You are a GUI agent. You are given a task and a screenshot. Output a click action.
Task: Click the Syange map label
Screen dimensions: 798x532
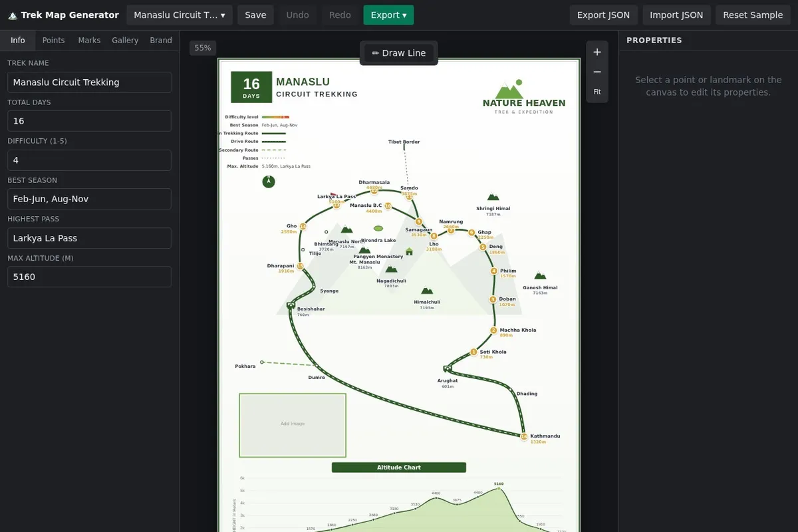(x=329, y=291)
